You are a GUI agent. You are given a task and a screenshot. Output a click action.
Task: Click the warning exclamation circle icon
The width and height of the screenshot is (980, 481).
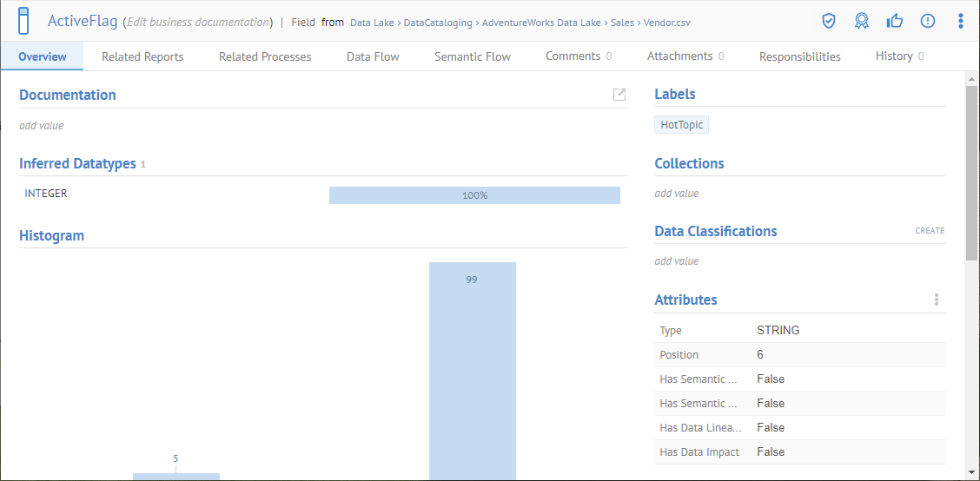pos(927,21)
